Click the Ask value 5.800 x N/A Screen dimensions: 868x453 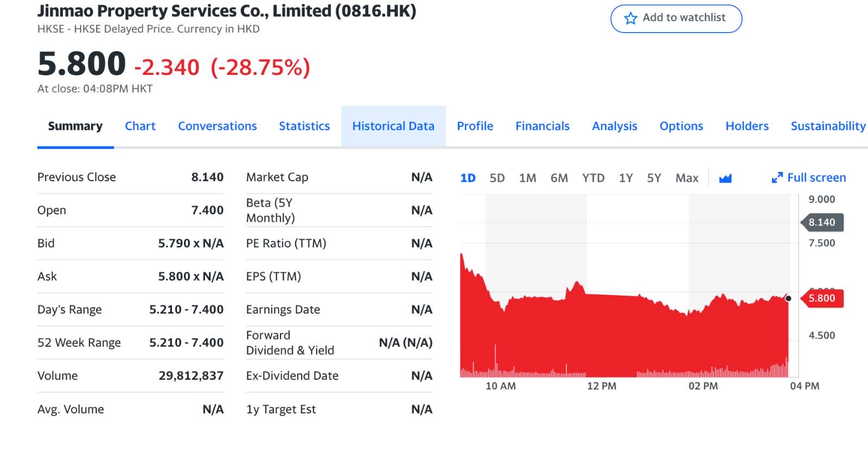(x=191, y=276)
